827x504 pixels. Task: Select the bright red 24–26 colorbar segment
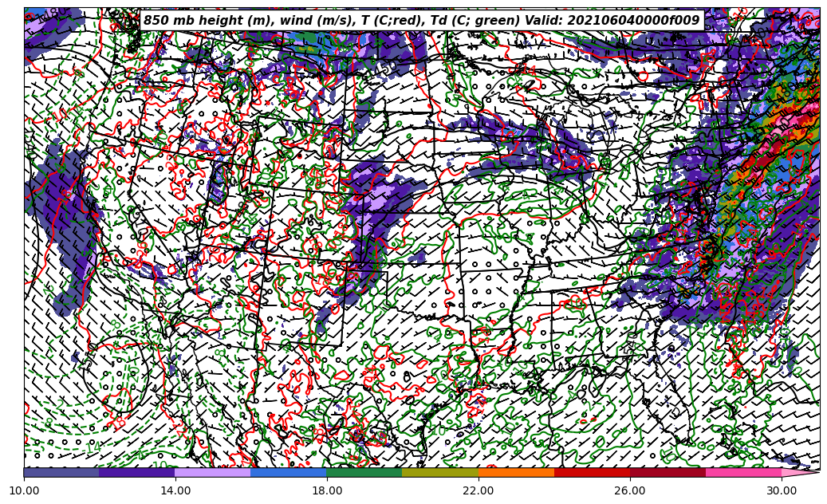point(593,472)
